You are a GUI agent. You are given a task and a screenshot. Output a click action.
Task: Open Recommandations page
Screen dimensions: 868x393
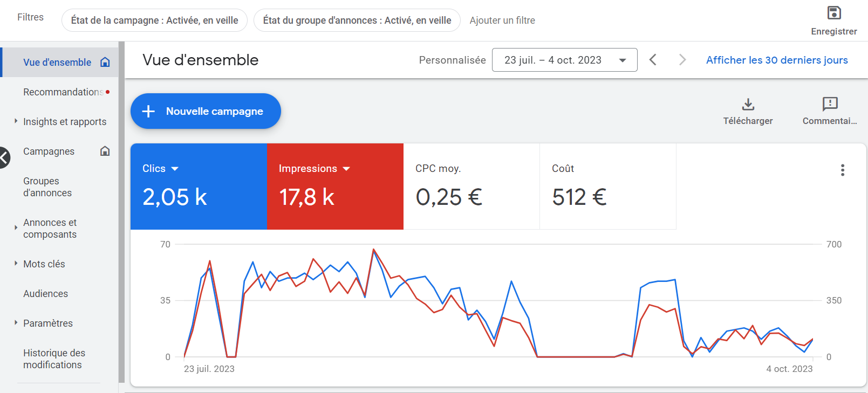click(x=63, y=92)
